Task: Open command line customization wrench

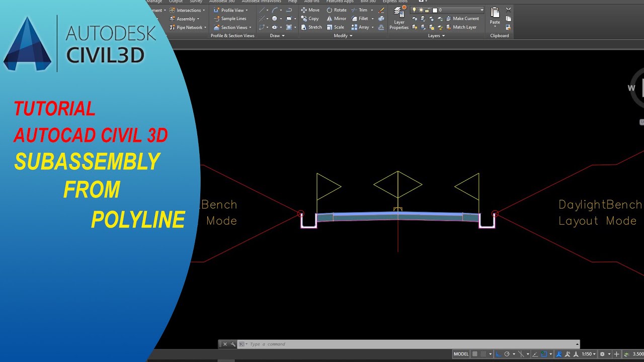Action: (232, 344)
